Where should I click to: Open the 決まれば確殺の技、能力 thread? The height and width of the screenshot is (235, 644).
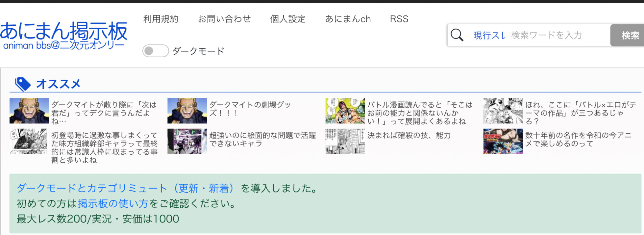click(x=409, y=135)
